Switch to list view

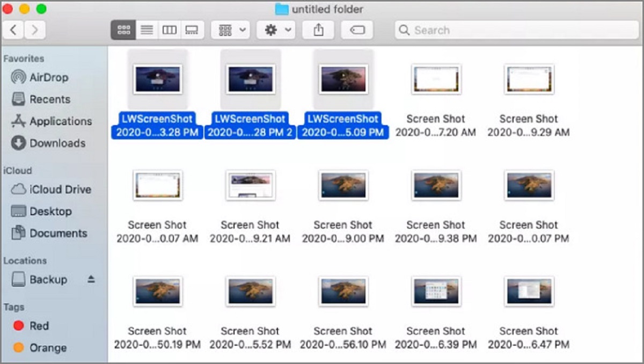click(146, 30)
